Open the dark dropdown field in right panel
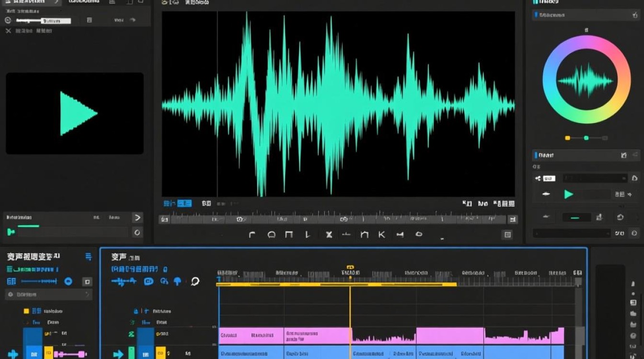Viewport: 644px width, 359px height. click(594, 179)
